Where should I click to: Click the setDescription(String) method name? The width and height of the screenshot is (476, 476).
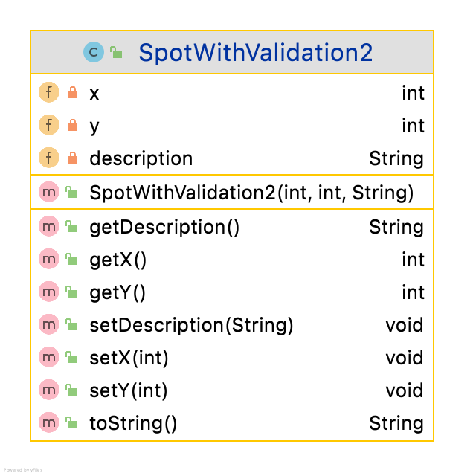click(191, 325)
